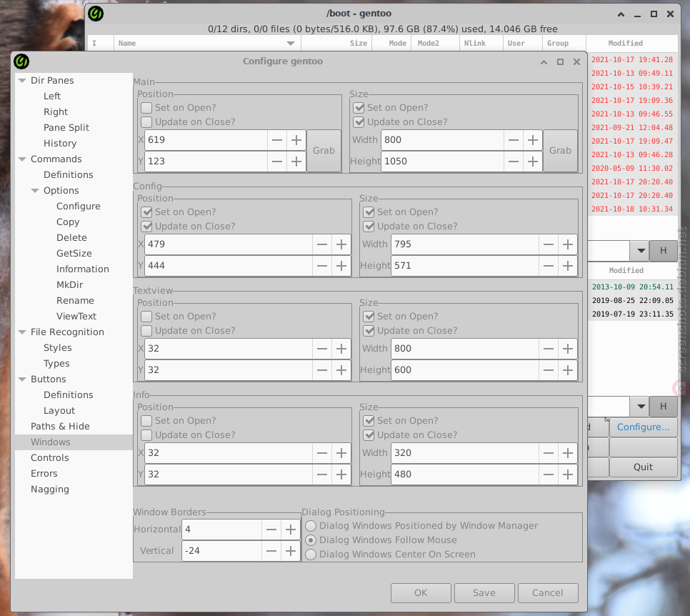Increase Main size Height with plus

pos(532,162)
